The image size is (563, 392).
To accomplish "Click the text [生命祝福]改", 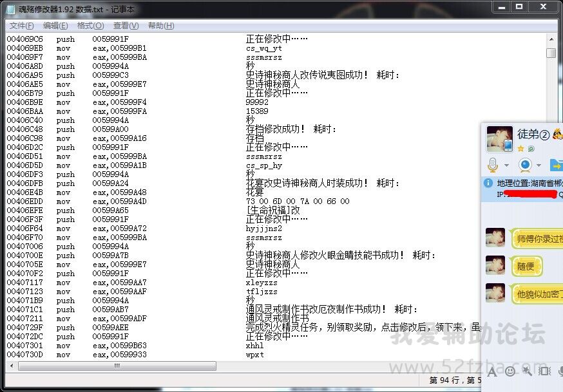I will click(273, 210).
